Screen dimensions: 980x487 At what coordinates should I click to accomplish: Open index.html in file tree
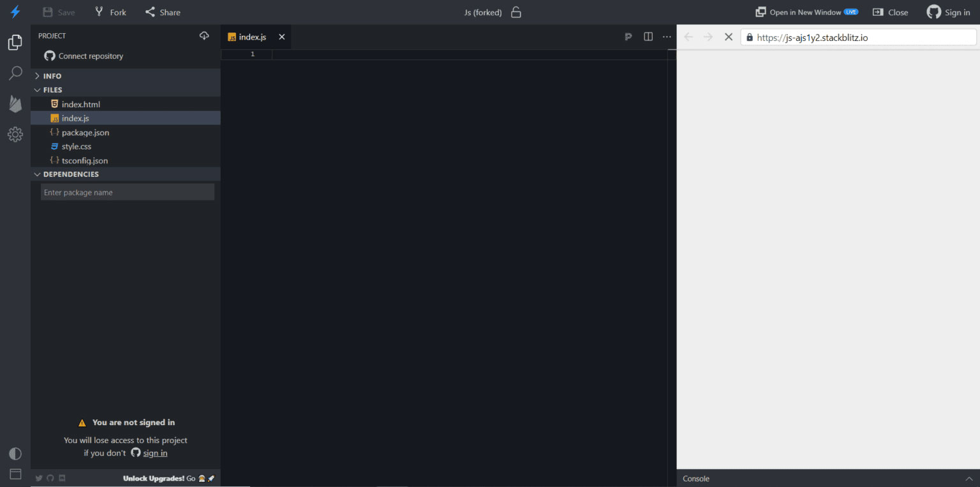click(x=126, y=104)
